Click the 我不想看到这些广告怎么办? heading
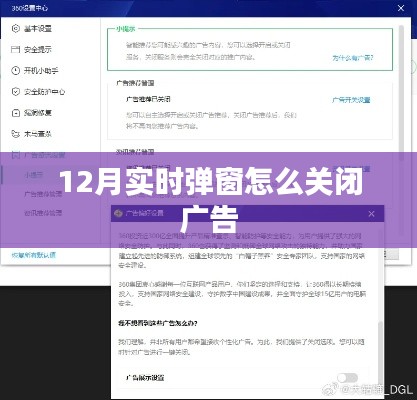 (158, 323)
